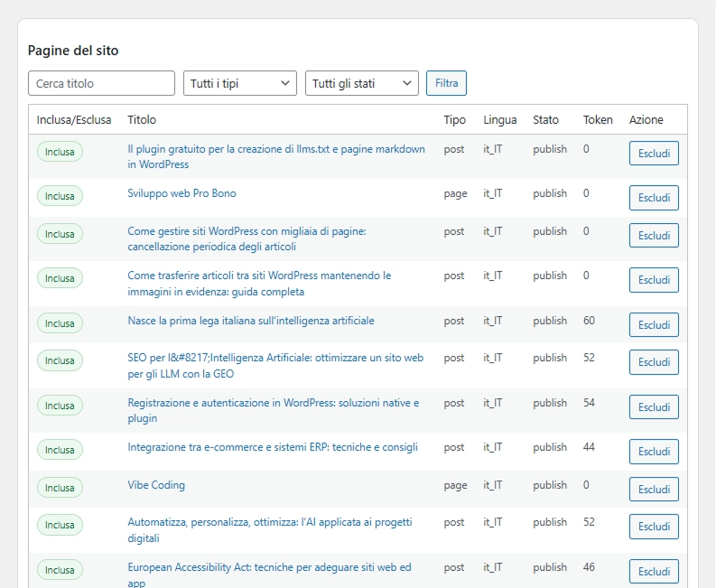This screenshot has height=588, width=716.
Task: Click the Titolo column header
Action: 142,120
